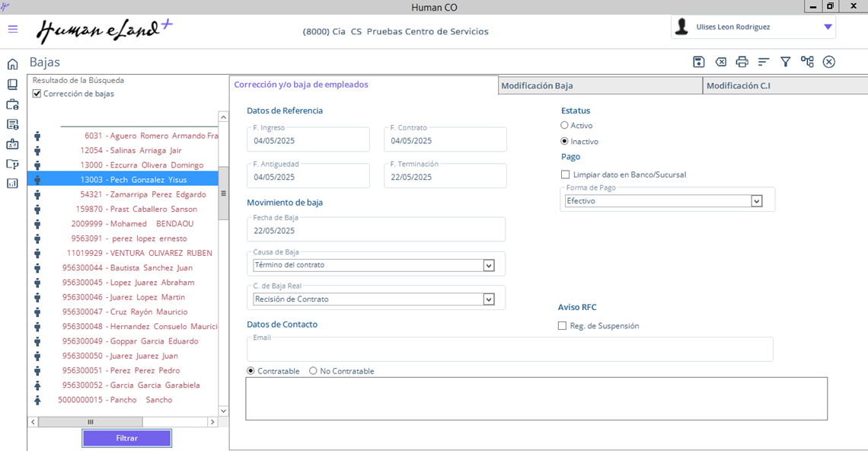
Task: Go to Home via sidebar house icon
Action: [12, 64]
